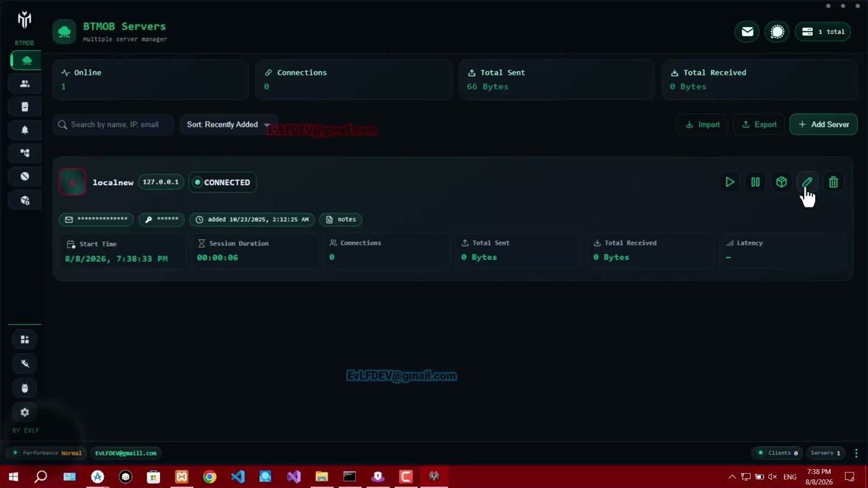Click the Online stat card
The width and height of the screenshot is (868, 488).
(151, 79)
